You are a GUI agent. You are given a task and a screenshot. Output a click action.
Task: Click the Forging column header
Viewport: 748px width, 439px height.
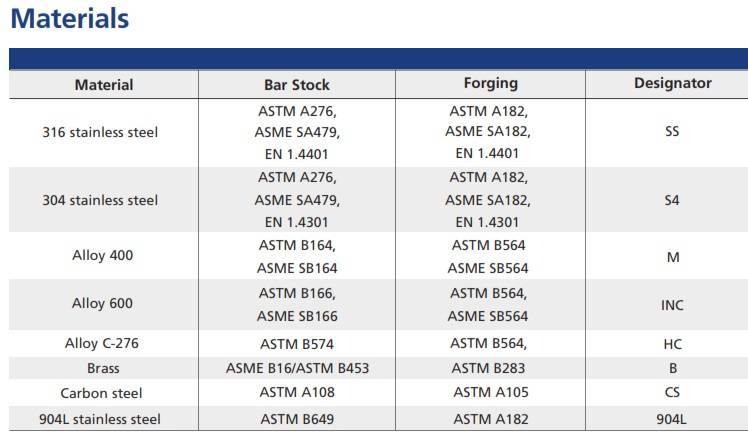tap(489, 83)
